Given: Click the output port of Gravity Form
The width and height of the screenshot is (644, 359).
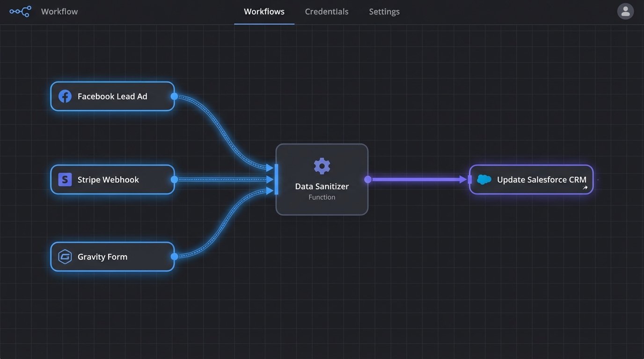Looking at the screenshot, I should click(x=174, y=256).
